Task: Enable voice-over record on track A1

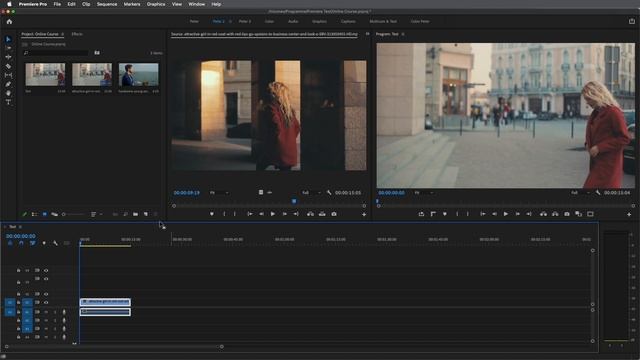Action: coord(64,312)
